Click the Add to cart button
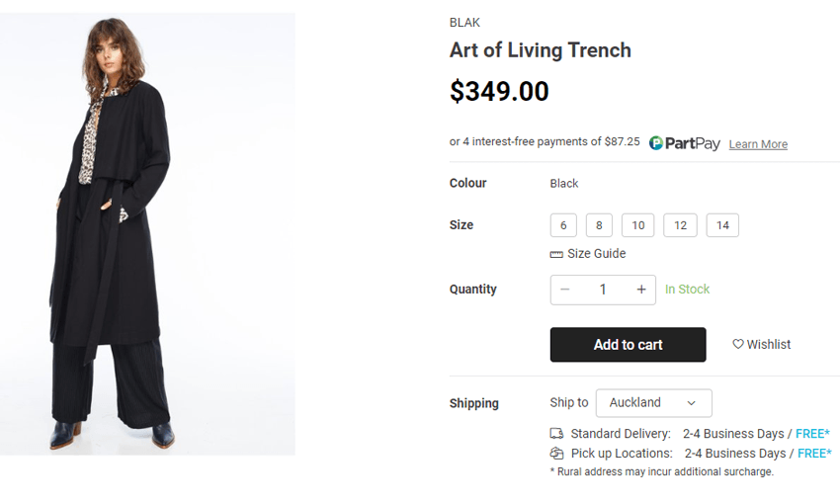 [628, 345]
